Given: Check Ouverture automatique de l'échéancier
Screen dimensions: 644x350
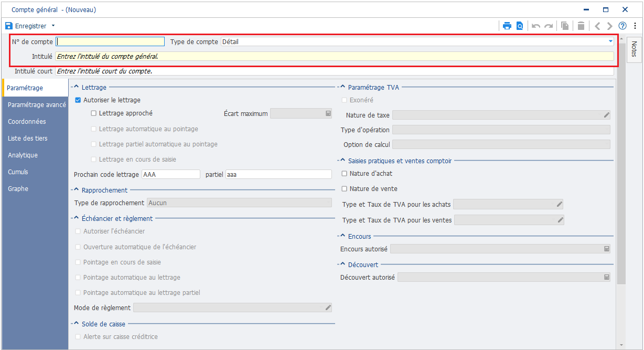Looking at the screenshot, I should point(78,247).
